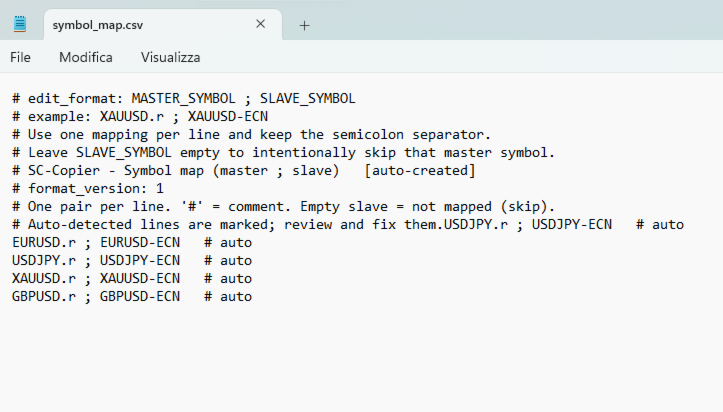The height and width of the screenshot is (412, 723).
Task: Open the Modifica menu
Action: click(x=86, y=57)
